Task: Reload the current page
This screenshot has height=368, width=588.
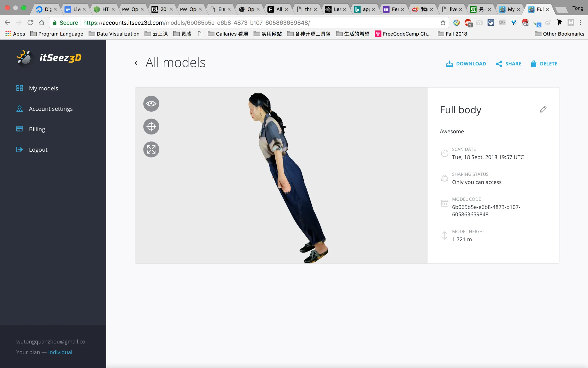Action: (x=30, y=23)
